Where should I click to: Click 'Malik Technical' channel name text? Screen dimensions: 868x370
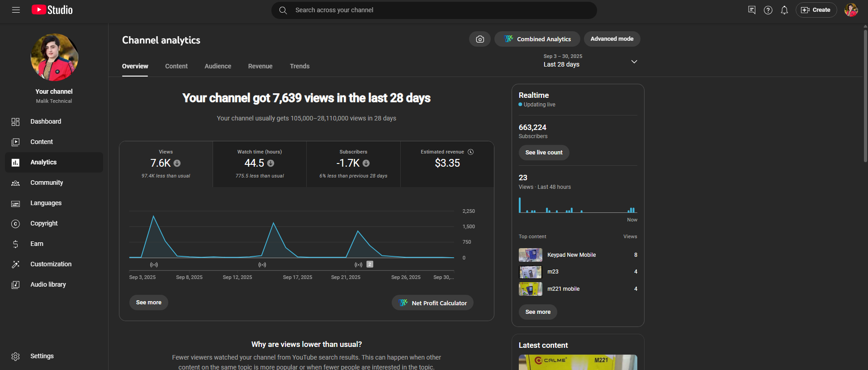tap(54, 101)
